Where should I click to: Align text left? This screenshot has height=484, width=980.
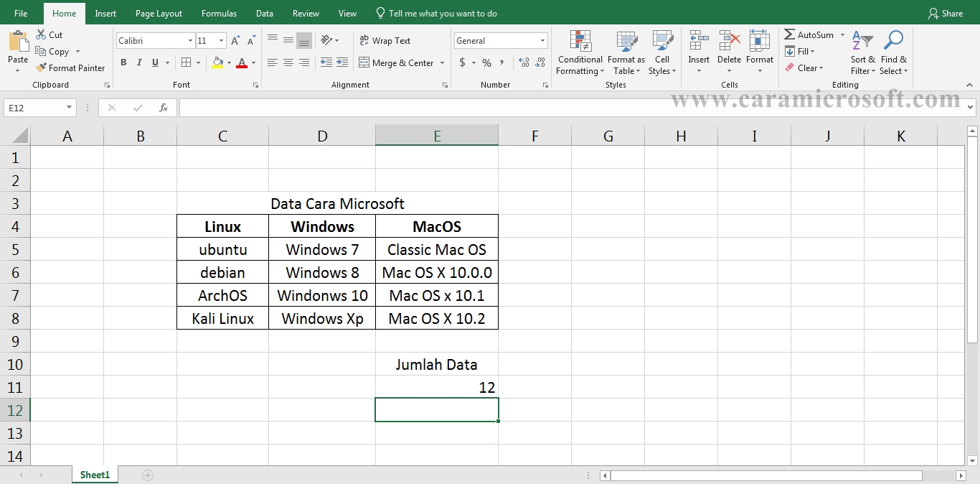(273, 62)
